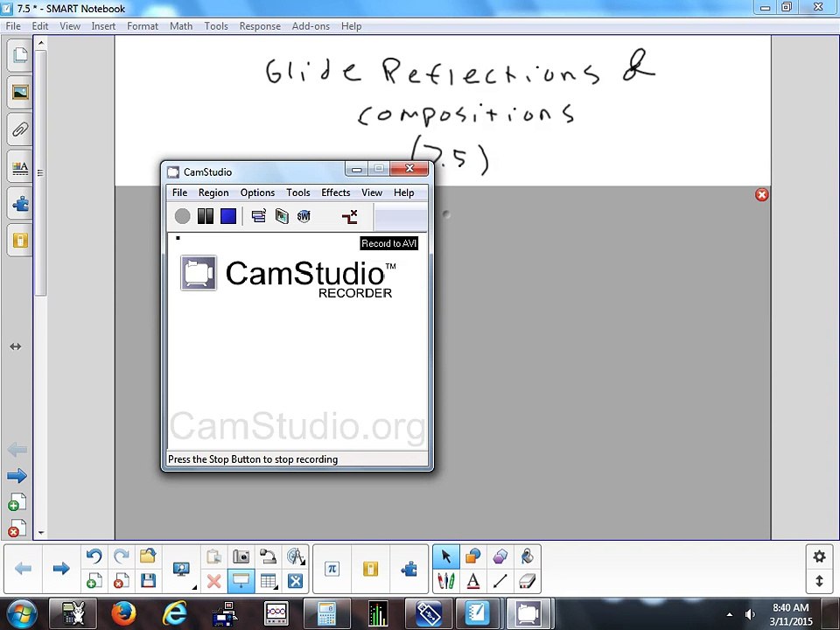The width and height of the screenshot is (840, 630).
Task: Open the Math tools pi icon
Action: [332, 569]
